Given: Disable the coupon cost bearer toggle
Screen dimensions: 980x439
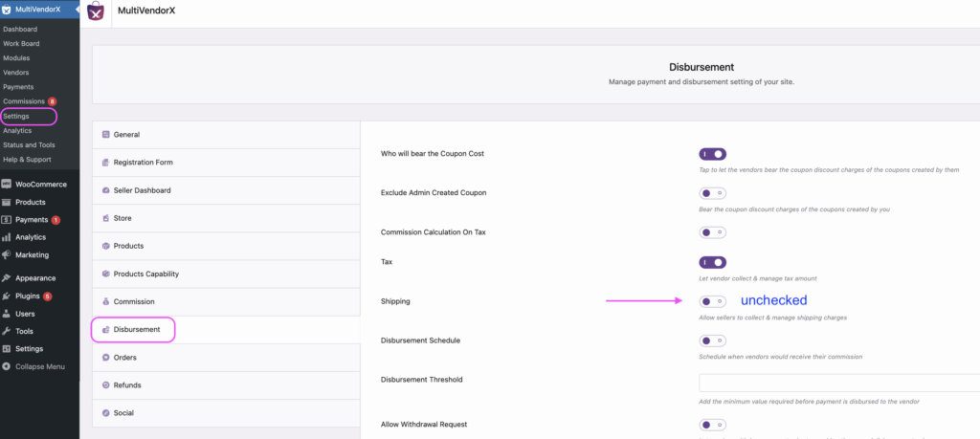Looking at the screenshot, I should (x=713, y=153).
